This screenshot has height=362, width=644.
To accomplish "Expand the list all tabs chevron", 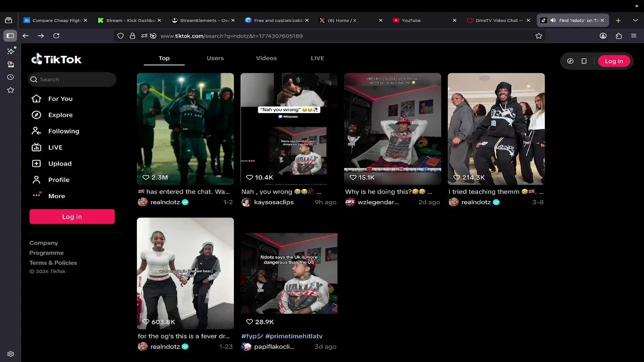I will point(635,20).
